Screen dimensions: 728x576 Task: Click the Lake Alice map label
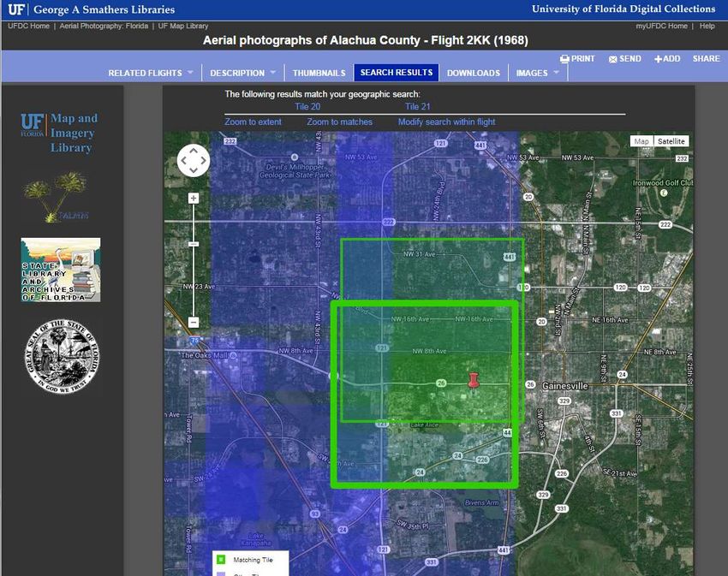coord(424,425)
